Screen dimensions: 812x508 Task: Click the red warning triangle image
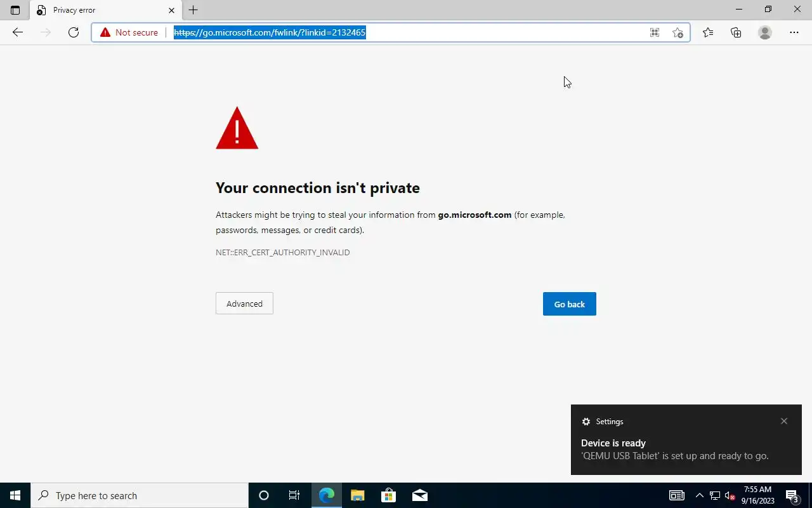click(x=237, y=128)
